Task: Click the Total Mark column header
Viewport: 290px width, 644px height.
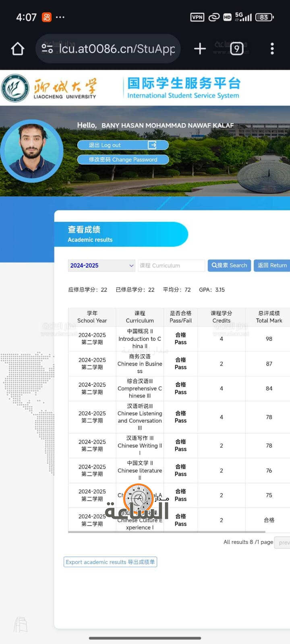Action: 269,317
